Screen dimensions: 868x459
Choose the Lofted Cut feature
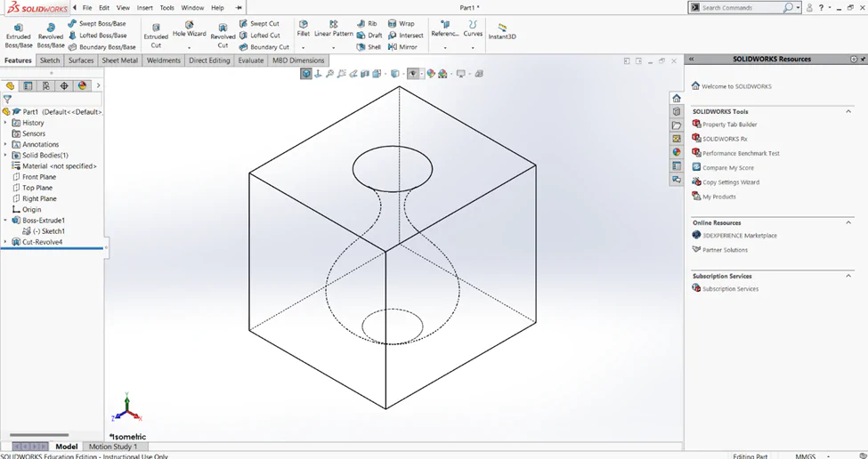coord(260,36)
